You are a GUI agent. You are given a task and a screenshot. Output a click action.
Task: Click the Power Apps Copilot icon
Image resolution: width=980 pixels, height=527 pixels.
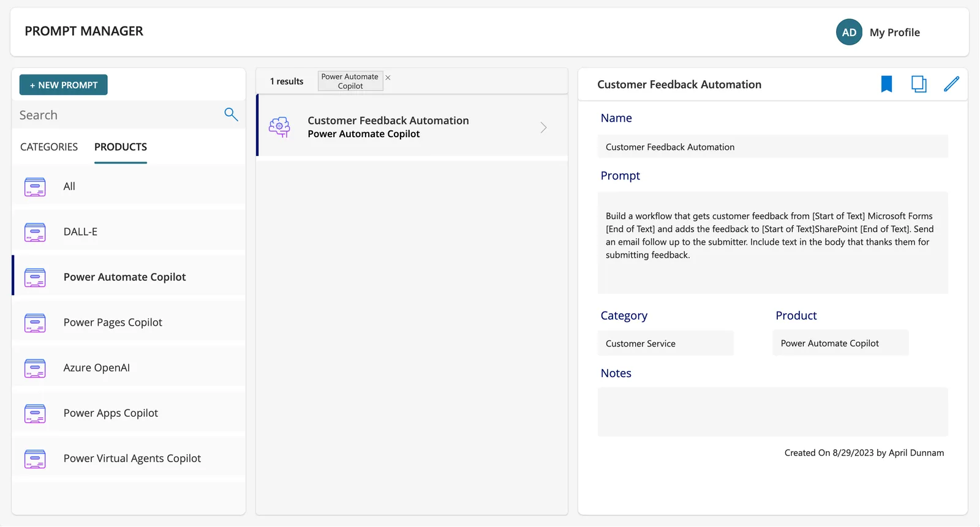pos(35,413)
